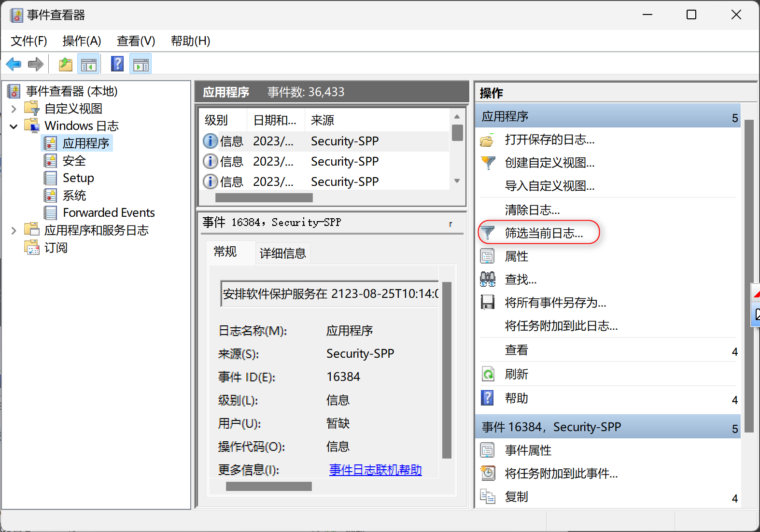This screenshot has width=760, height=532.
Task: Expand the 应用程序和服务日志 tree node
Action: pos(14,230)
